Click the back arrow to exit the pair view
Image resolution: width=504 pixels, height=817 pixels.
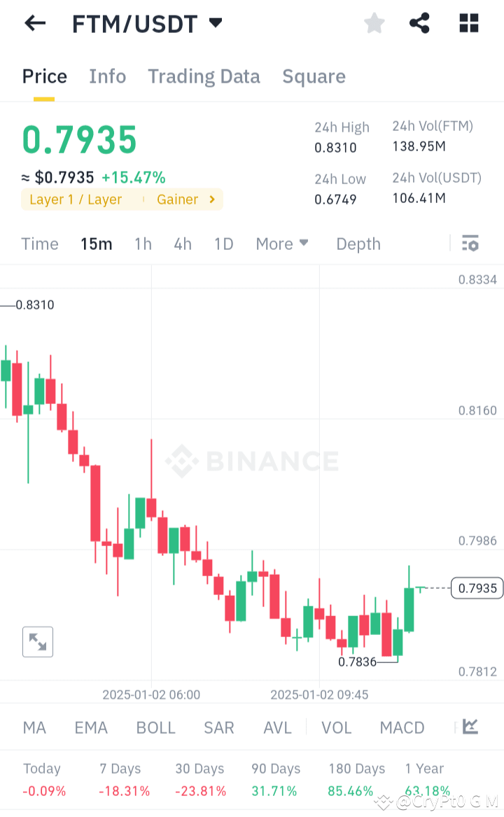click(x=34, y=23)
